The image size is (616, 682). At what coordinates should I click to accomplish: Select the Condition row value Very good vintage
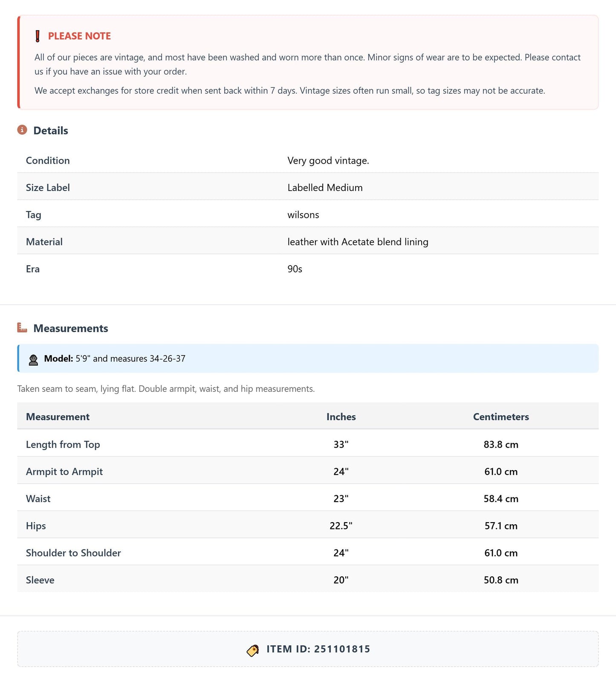point(328,160)
